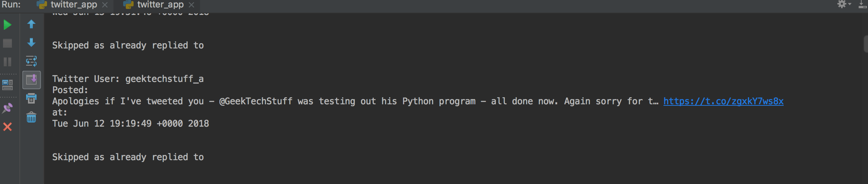This screenshot has width=868, height=184.
Task: Toggle scroll to end of output
Action: click(x=31, y=80)
